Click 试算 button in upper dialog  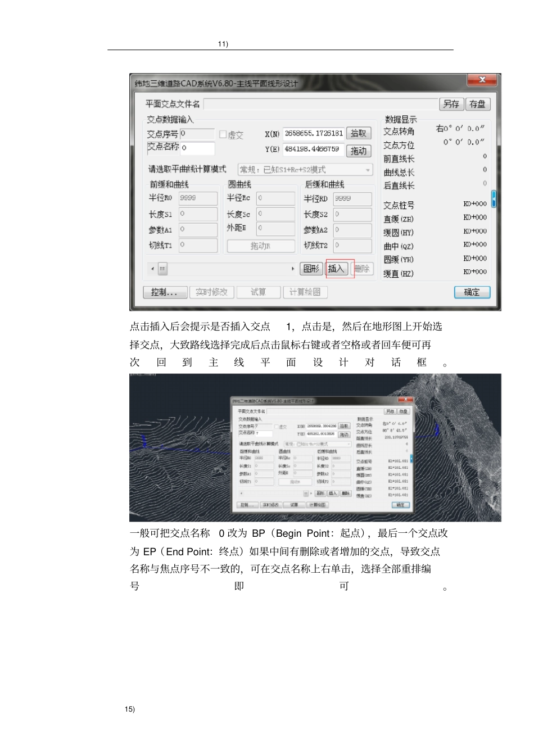(x=258, y=292)
